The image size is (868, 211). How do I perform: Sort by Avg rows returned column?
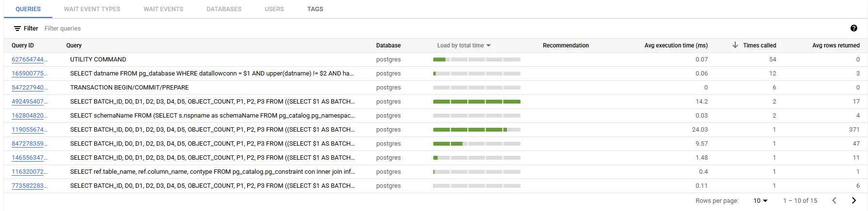coord(836,45)
